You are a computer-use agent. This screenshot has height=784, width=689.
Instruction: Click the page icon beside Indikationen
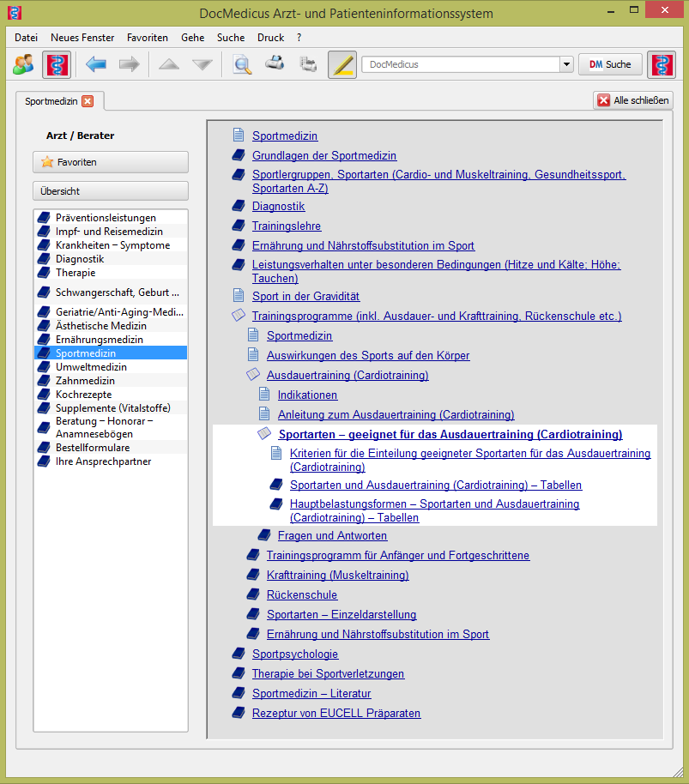(x=264, y=395)
